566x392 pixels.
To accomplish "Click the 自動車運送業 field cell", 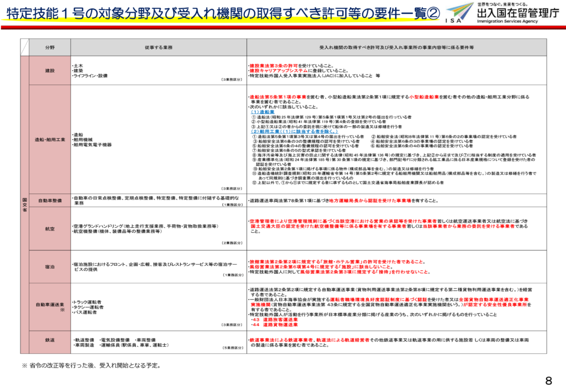I will point(50,305).
